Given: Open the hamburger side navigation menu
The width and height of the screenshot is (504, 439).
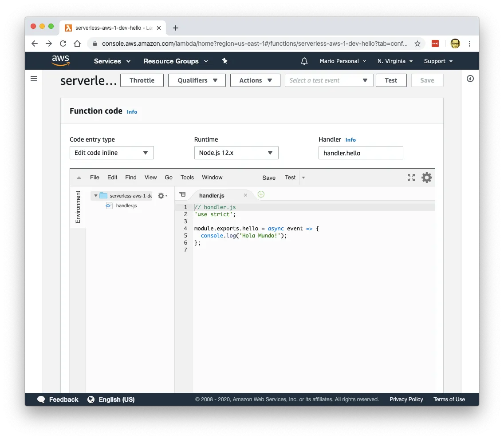Looking at the screenshot, I should point(34,79).
